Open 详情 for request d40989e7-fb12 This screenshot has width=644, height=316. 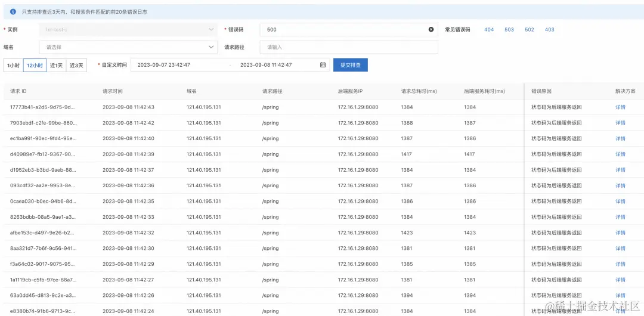coord(620,154)
